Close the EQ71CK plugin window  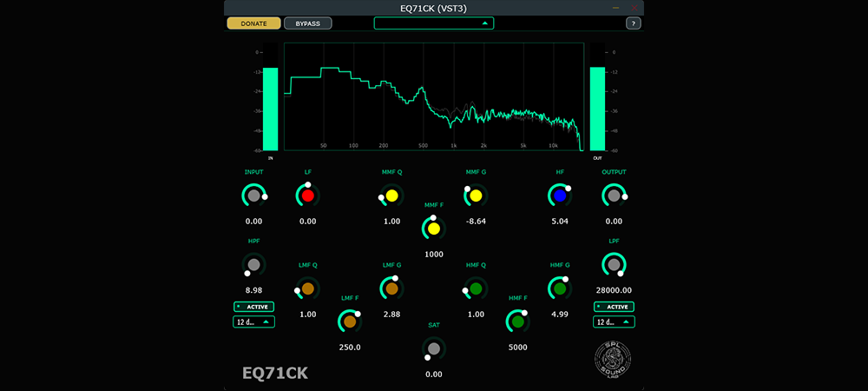(x=635, y=8)
